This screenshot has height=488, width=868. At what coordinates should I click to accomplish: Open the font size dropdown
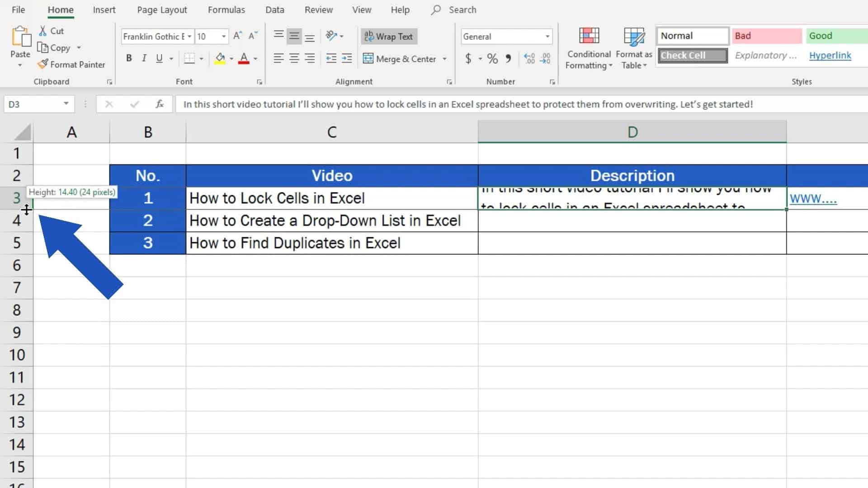pos(224,36)
